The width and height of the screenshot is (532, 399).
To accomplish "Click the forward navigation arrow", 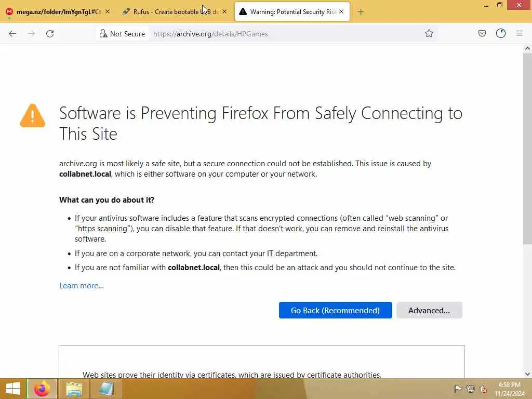I will tap(31, 34).
